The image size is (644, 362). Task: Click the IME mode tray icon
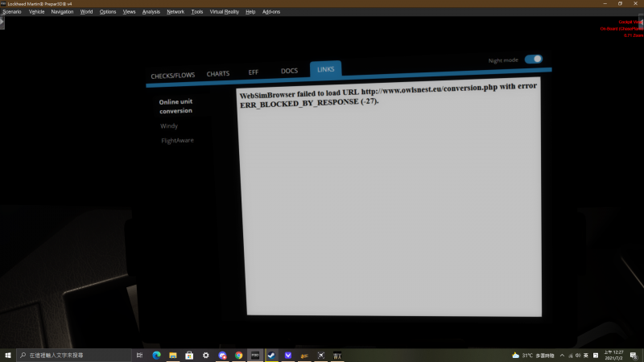[x=596, y=356]
